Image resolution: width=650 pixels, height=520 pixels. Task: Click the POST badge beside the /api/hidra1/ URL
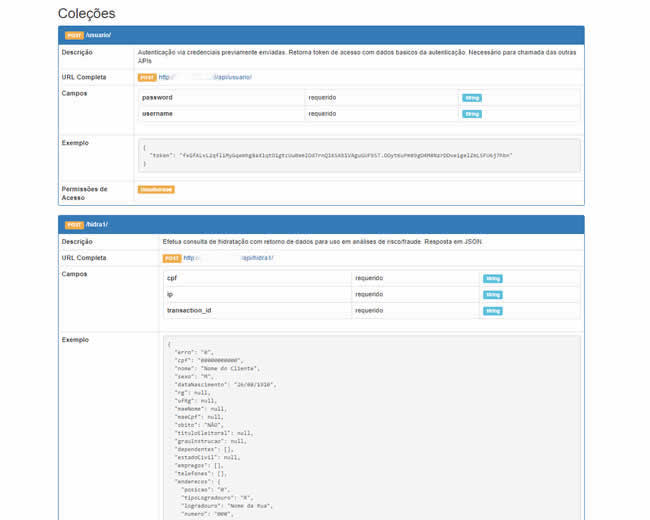(172, 258)
